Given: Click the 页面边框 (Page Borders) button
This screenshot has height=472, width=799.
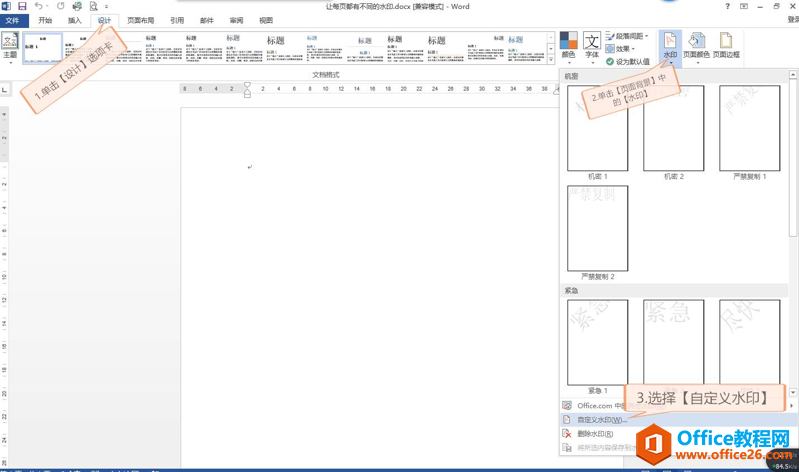Looking at the screenshot, I should tap(726, 46).
